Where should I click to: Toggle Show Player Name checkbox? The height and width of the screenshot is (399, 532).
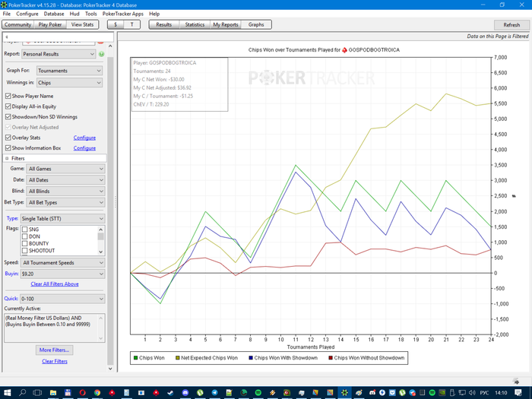pos(8,96)
